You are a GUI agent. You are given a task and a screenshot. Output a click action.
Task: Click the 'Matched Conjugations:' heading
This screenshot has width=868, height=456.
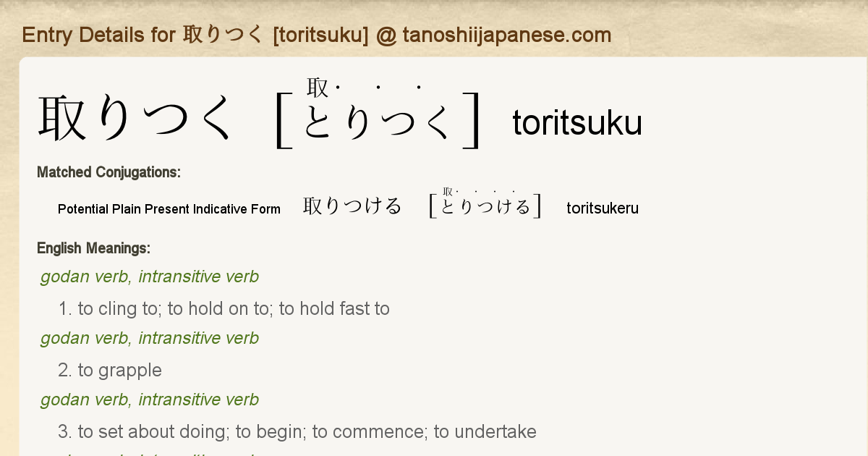pyautogui.click(x=109, y=172)
